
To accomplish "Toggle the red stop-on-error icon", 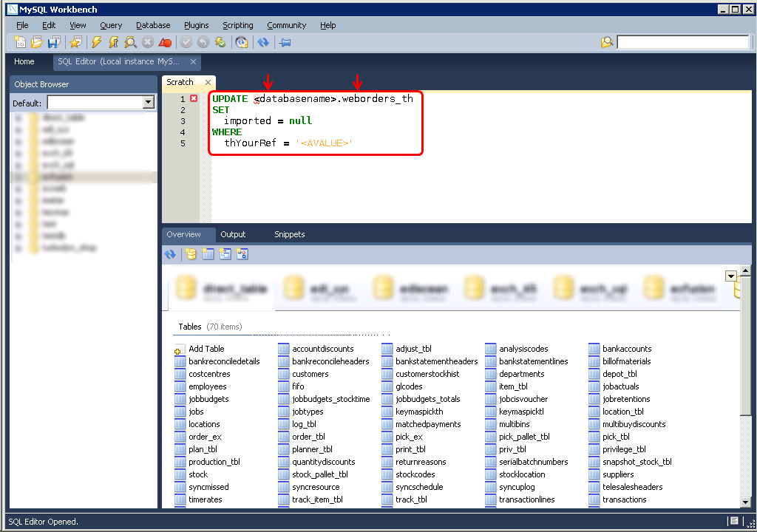I will tap(165, 42).
